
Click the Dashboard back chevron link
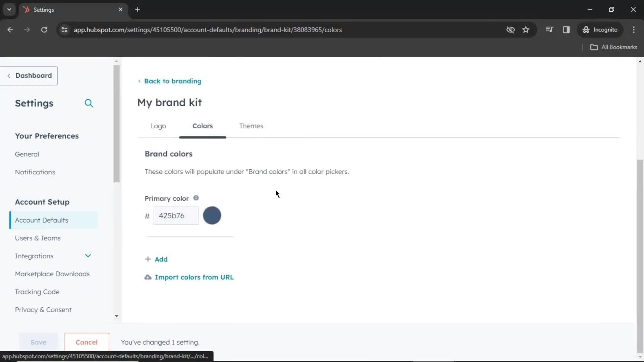[x=9, y=75]
